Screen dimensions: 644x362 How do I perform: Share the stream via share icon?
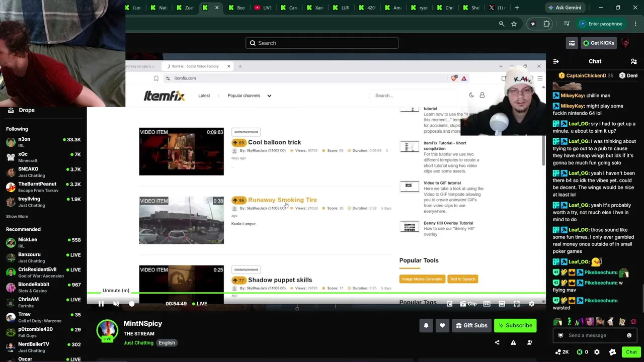(497, 342)
